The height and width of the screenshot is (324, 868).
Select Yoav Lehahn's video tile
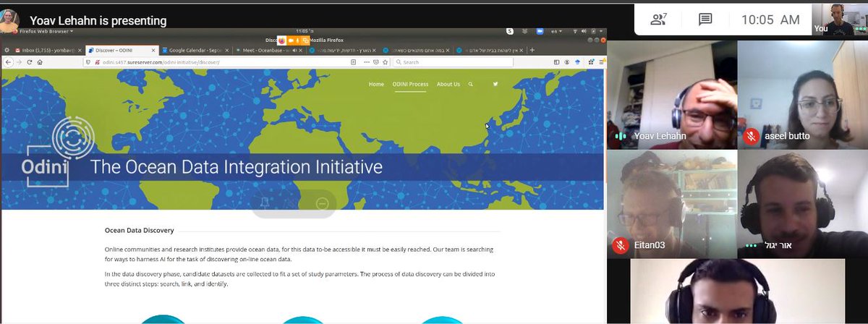(671, 95)
